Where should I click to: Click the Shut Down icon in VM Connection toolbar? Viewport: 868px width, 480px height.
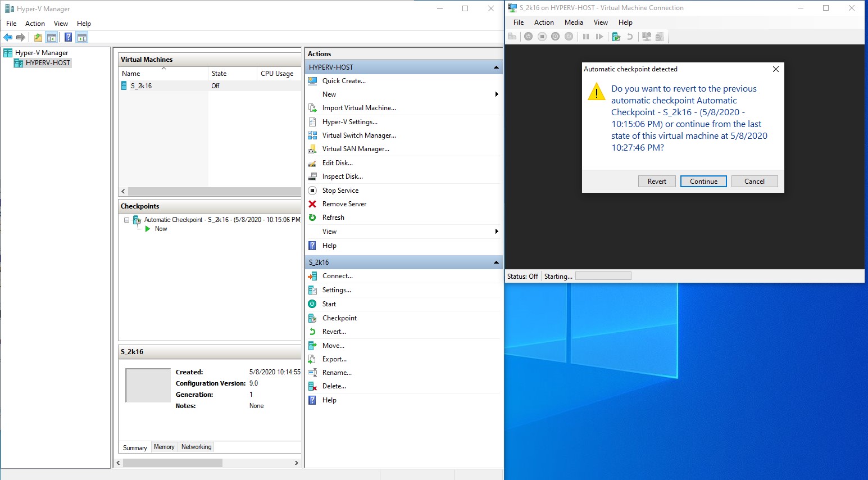[x=556, y=37]
